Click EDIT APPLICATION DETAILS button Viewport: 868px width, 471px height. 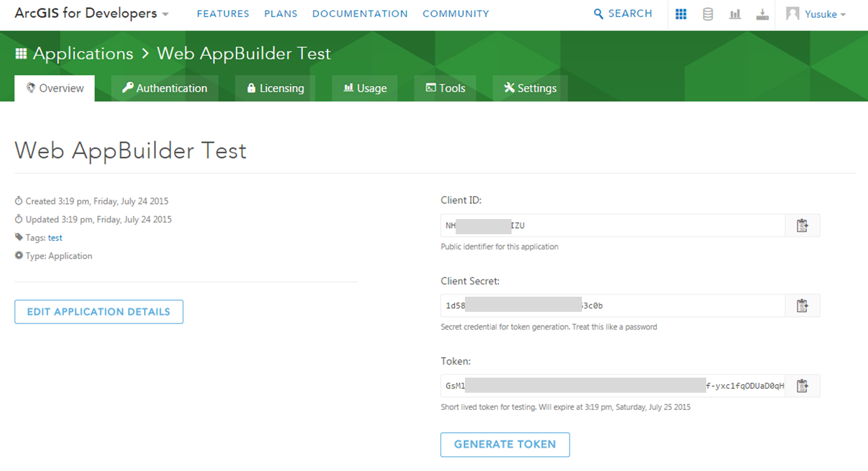tap(99, 312)
